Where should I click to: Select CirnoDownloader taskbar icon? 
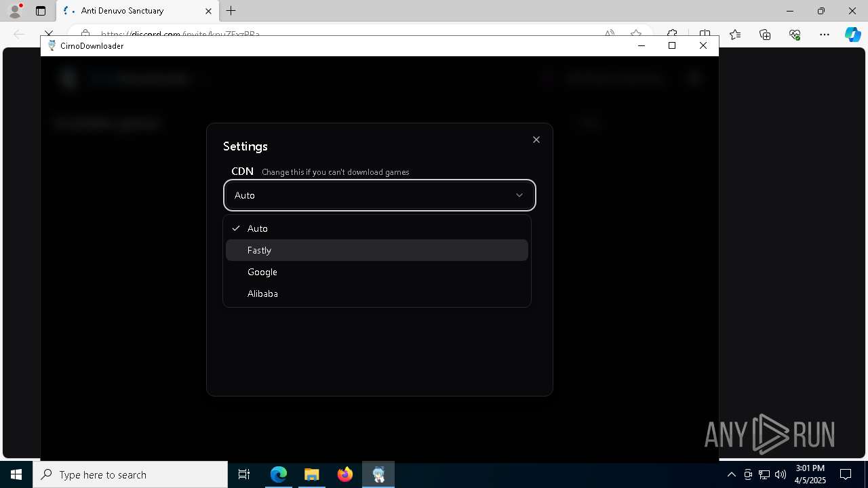click(378, 474)
